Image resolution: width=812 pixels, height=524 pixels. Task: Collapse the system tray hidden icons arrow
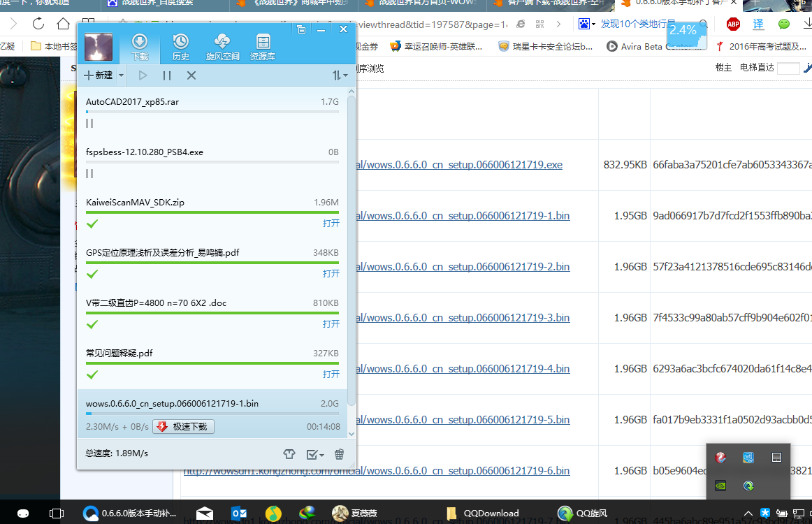[748, 513]
